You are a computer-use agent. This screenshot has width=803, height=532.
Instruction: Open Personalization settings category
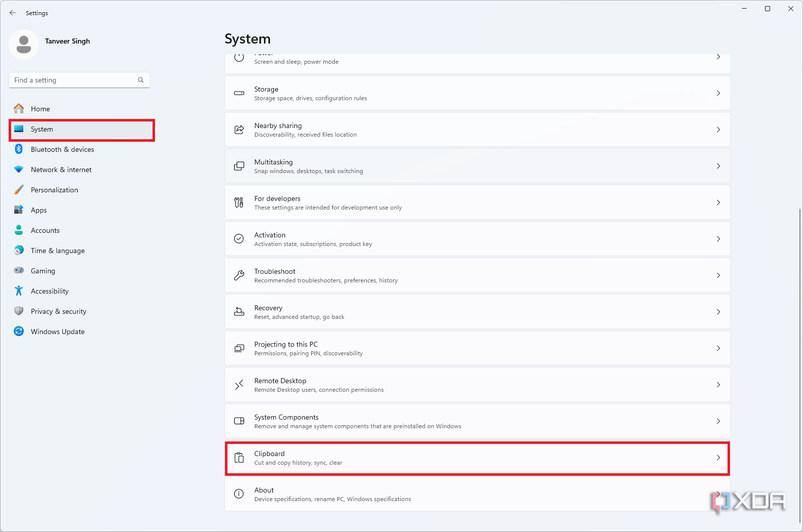pyautogui.click(x=80, y=190)
